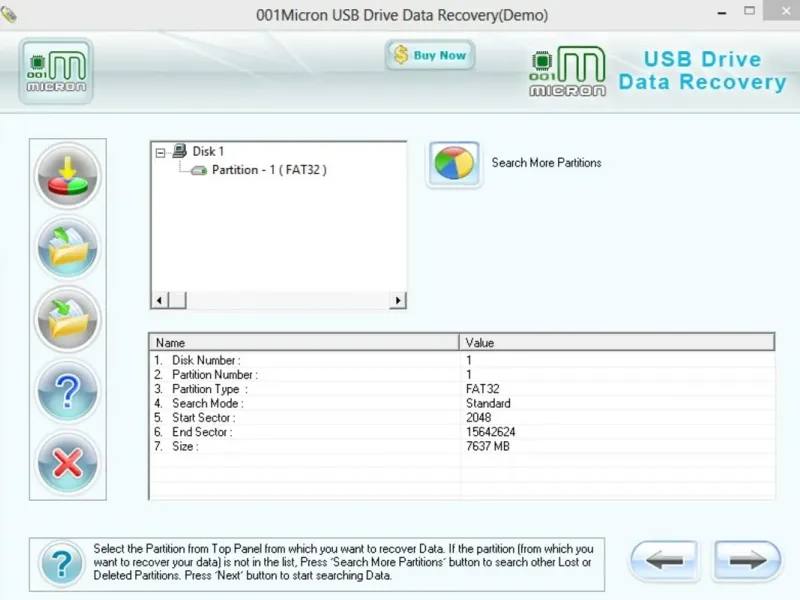The height and width of the screenshot is (600, 800).
Task: Click the Name column header
Action: click(x=304, y=342)
